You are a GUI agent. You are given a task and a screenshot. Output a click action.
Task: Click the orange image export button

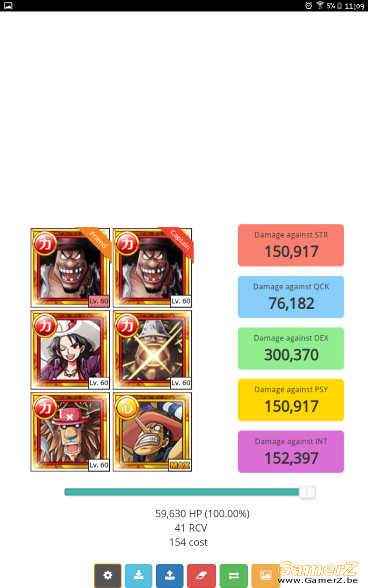click(265, 576)
